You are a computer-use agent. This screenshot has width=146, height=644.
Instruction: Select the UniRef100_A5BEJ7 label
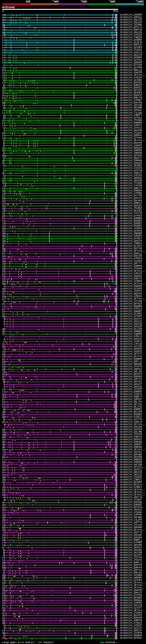131,397
